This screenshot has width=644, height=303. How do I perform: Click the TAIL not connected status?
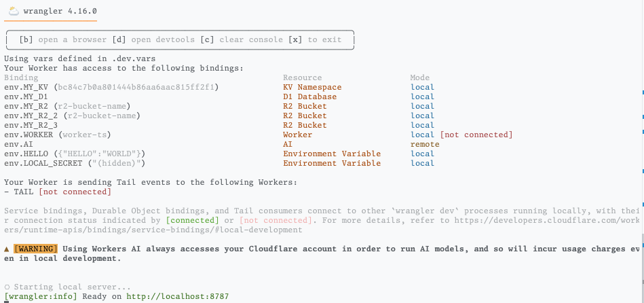coord(75,192)
